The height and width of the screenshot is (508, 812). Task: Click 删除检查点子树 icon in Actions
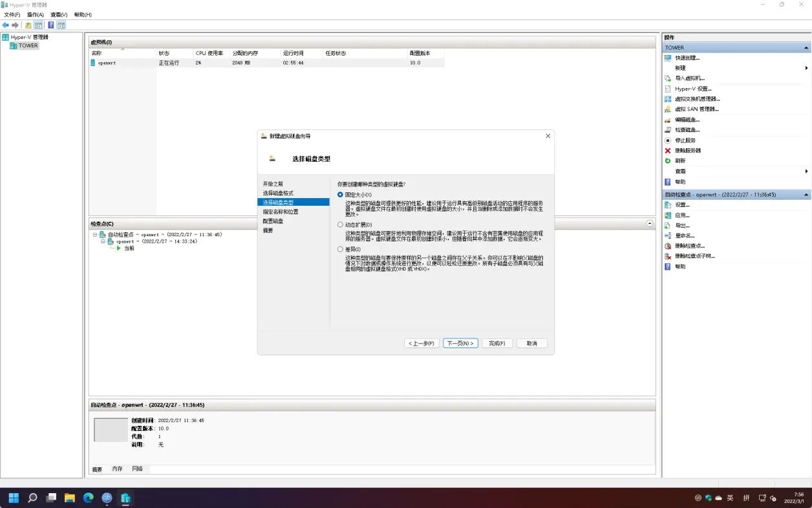668,256
